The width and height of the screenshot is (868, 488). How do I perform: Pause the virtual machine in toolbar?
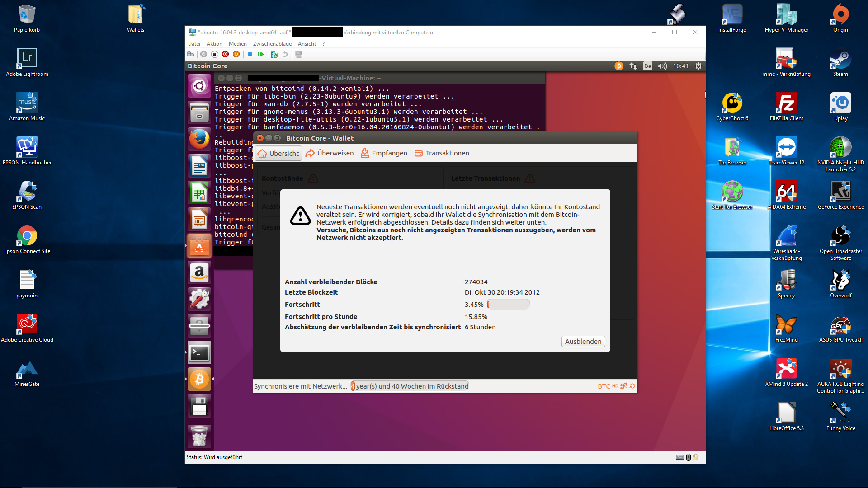(x=250, y=54)
